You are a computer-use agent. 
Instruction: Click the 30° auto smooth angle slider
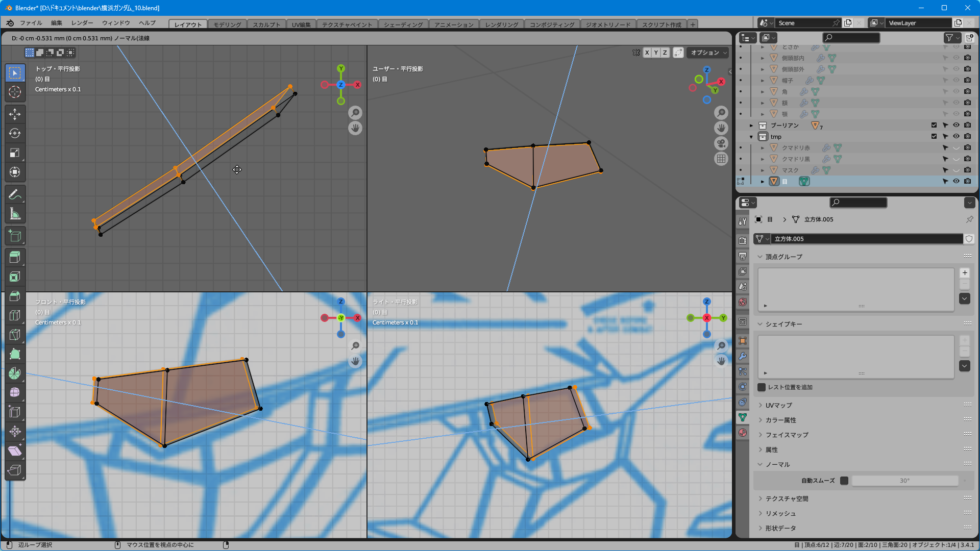[904, 481]
